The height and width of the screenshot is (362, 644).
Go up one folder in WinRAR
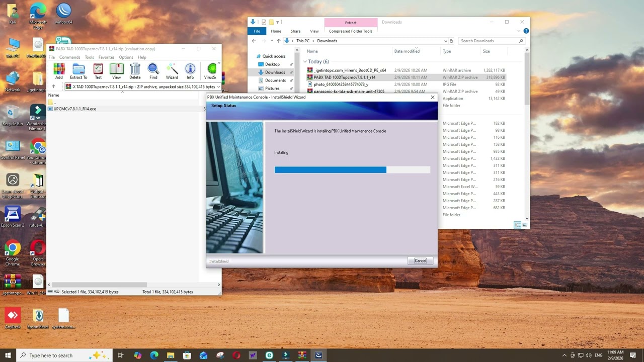53,86
